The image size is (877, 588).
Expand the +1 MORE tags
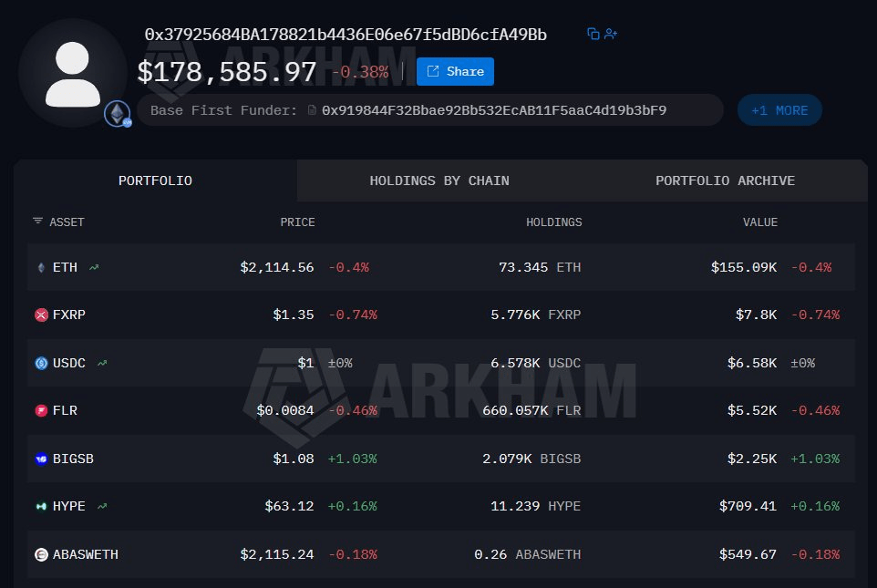[x=779, y=110]
